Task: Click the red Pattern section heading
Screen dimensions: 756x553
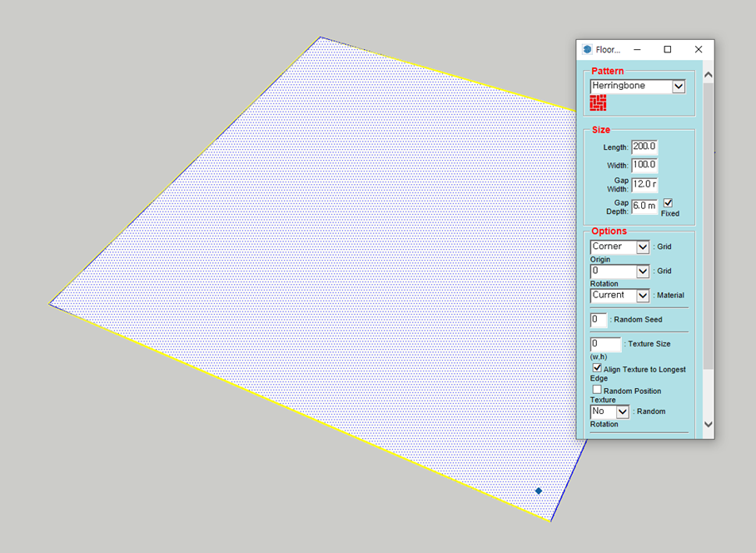Action: click(x=608, y=71)
